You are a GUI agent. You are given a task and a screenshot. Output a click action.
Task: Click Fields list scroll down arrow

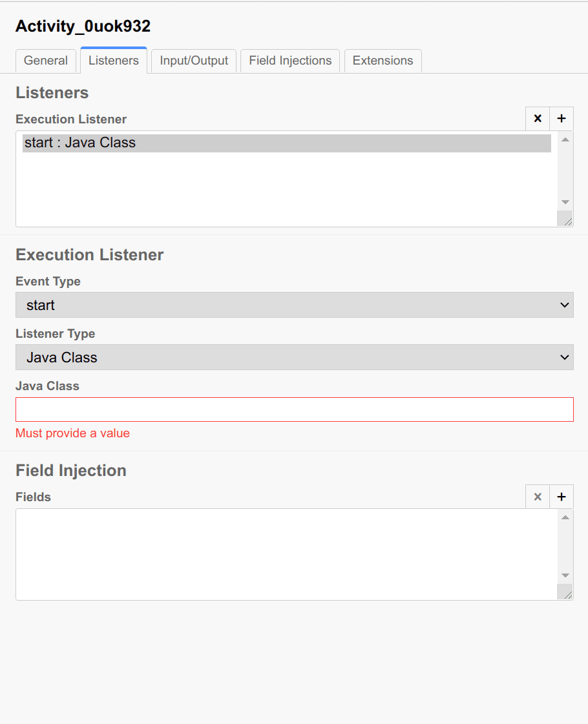coord(565,575)
